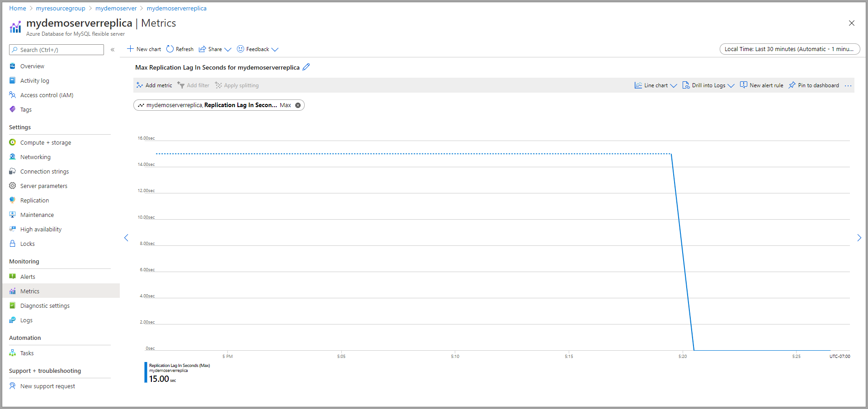
Task: Collapse the sidebar with double chevron
Action: (113, 50)
